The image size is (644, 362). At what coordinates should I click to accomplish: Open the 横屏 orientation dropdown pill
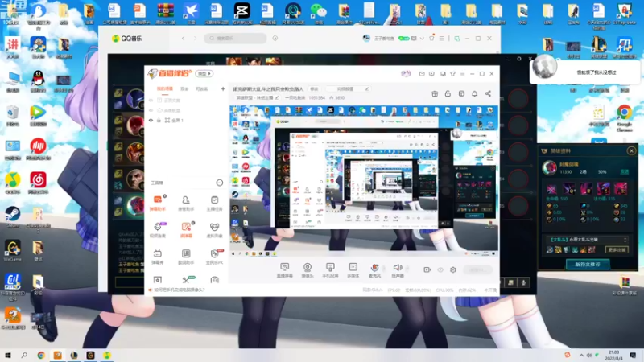pos(204,73)
